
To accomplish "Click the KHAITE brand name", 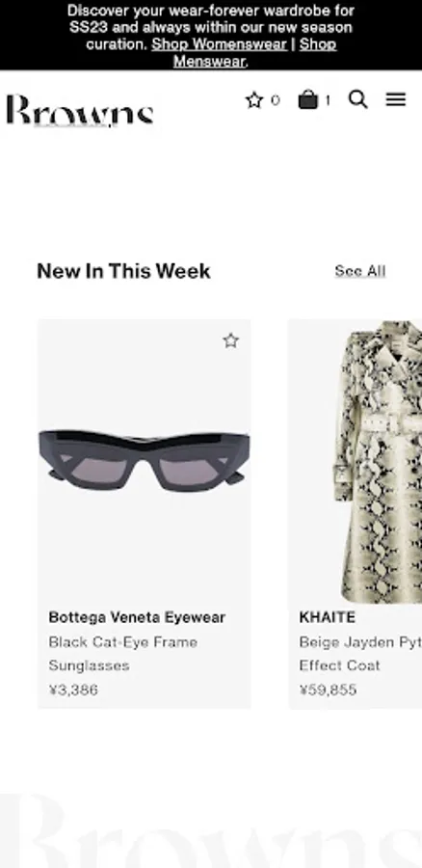I will point(328,617).
